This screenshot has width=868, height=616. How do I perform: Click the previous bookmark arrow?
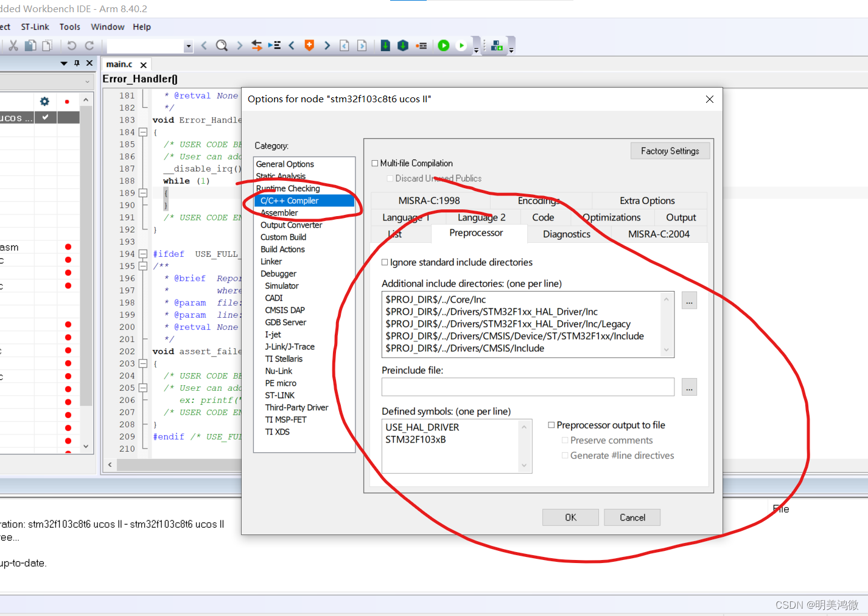click(x=292, y=45)
